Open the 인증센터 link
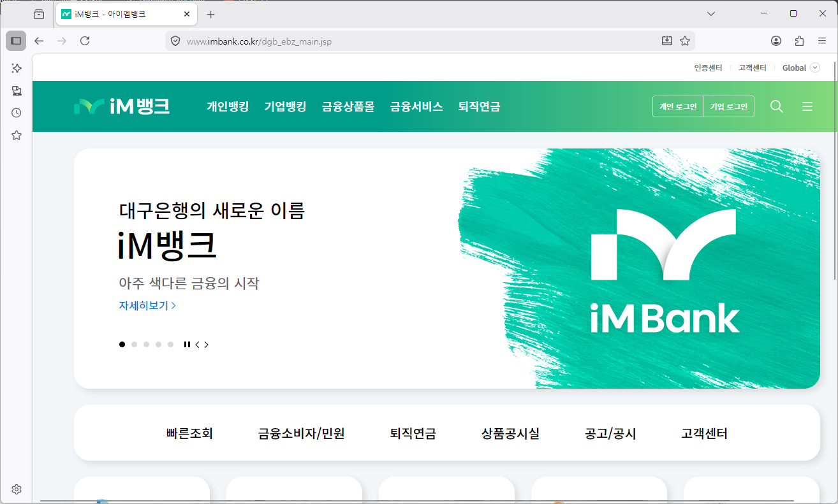 pyautogui.click(x=708, y=68)
